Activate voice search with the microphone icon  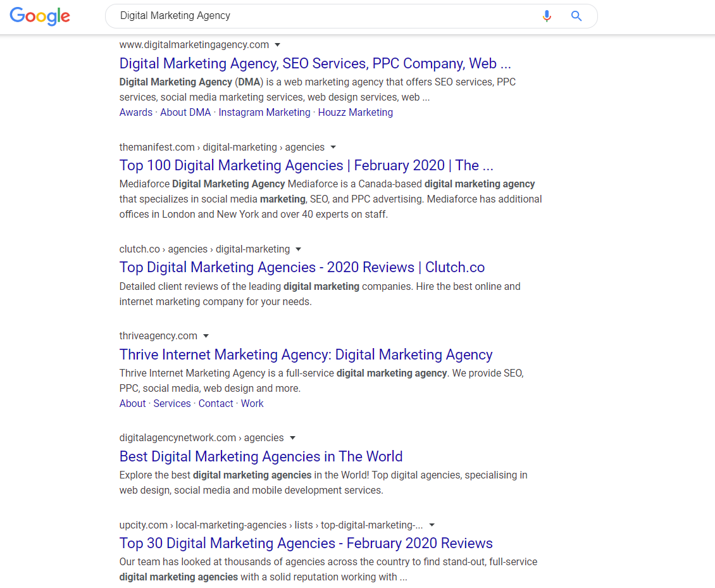547,16
